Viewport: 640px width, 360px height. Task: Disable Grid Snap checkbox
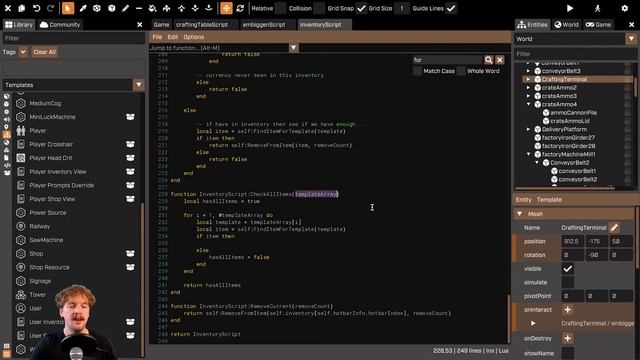tap(361, 8)
